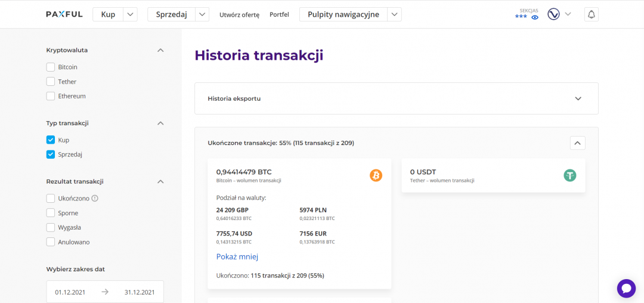
Task: Click the Pokaż mniej link
Action: point(237,256)
